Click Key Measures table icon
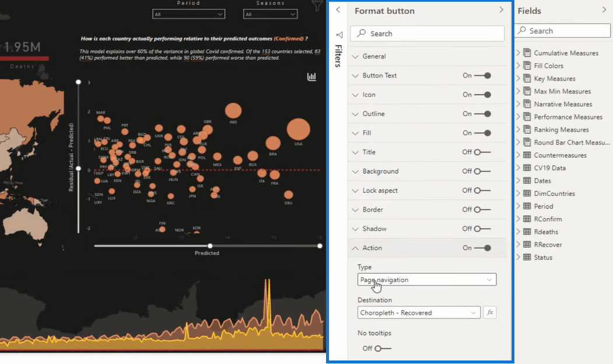The width and height of the screenshot is (613, 364). [527, 78]
